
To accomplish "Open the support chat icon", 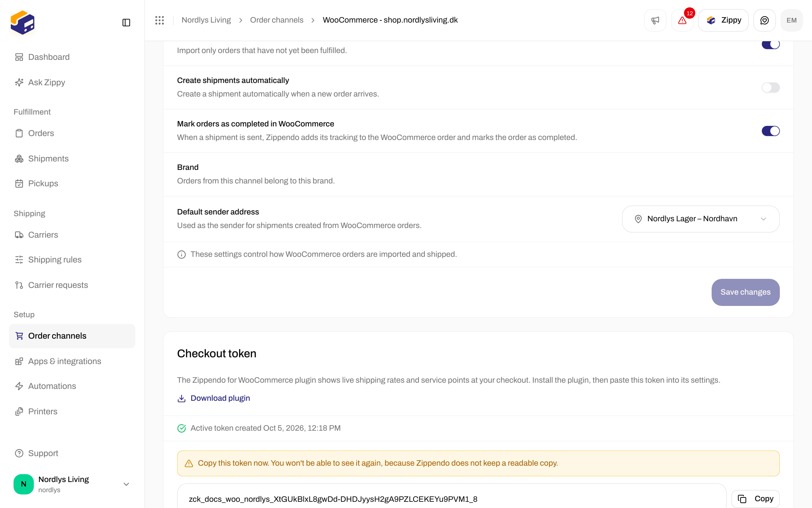I will [x=764, y=20].
